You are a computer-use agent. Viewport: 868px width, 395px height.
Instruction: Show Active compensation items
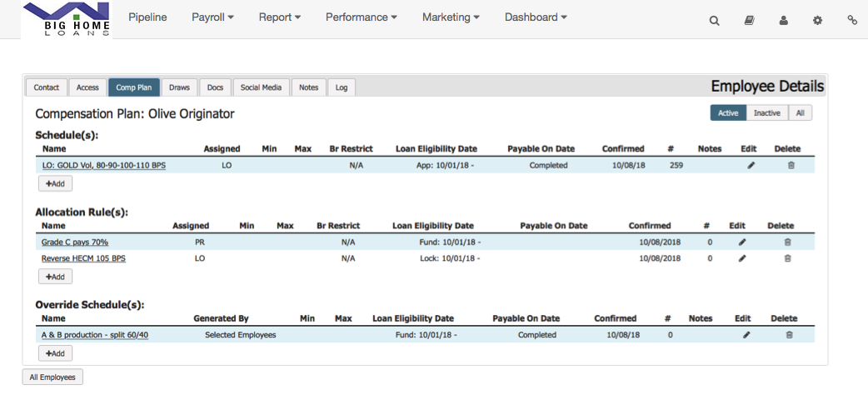click(x=728, y=113)
